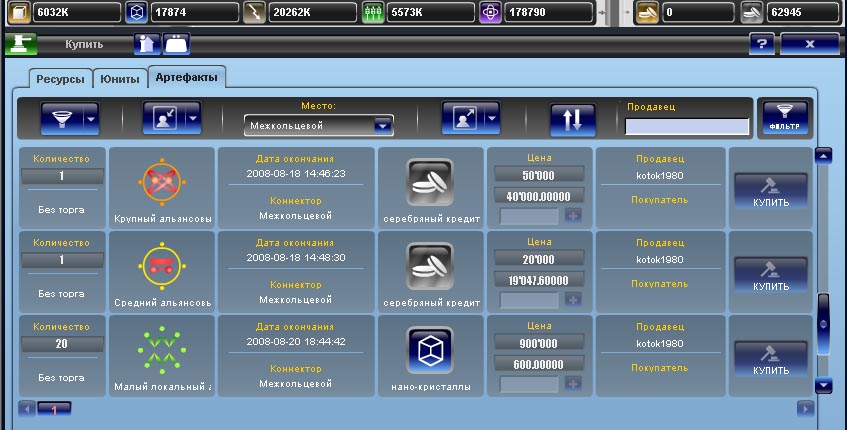Image resolution: width=847 pixels, height=430 pixels.
Task: Click the green auction gavel icon
Action: (21, 44)
